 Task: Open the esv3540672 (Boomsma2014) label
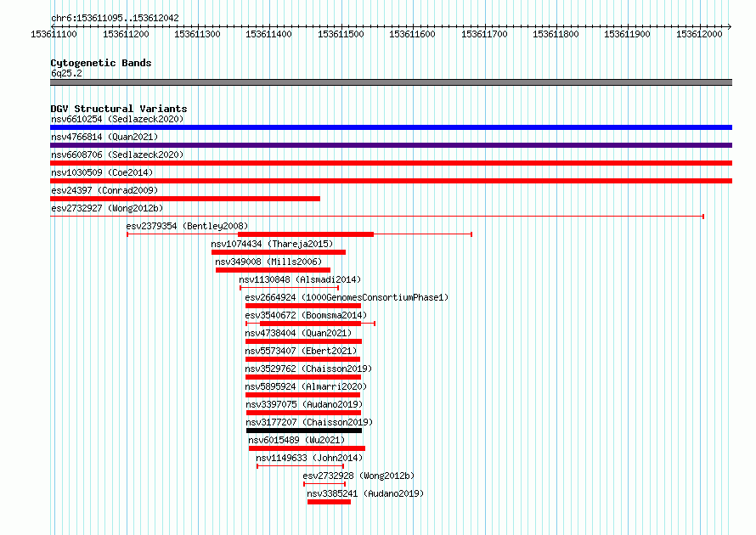pos(306,315)
